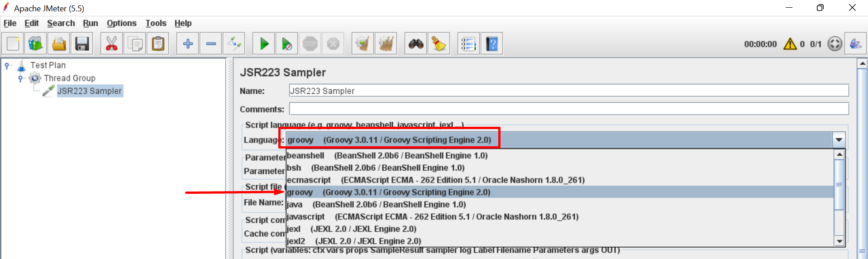Choose ecmascript from the language list
Screen dimensions: 868x259
coord(560,180)
